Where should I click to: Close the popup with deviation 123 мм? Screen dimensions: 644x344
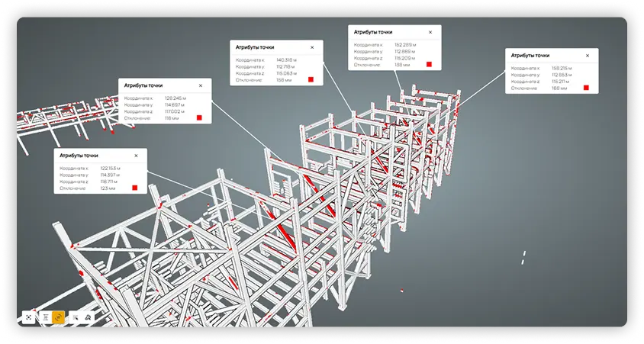[136, 156]
